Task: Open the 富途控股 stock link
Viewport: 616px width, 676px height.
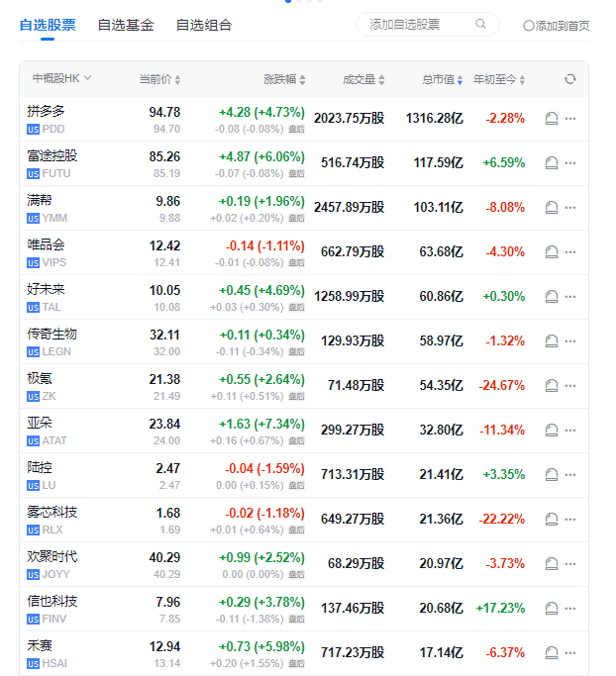Action: tap(52, 155)
